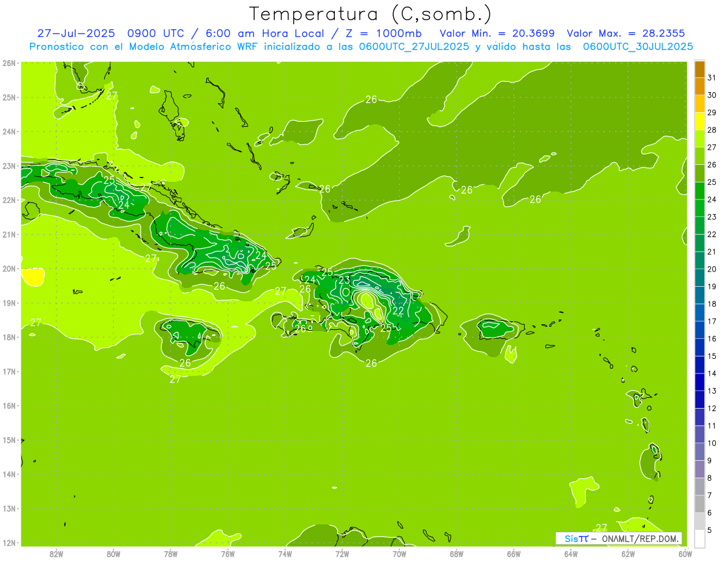The image size is (728, 562).
Task: Click the '74W' longitude axis label
Action: [x=285, y=554]
